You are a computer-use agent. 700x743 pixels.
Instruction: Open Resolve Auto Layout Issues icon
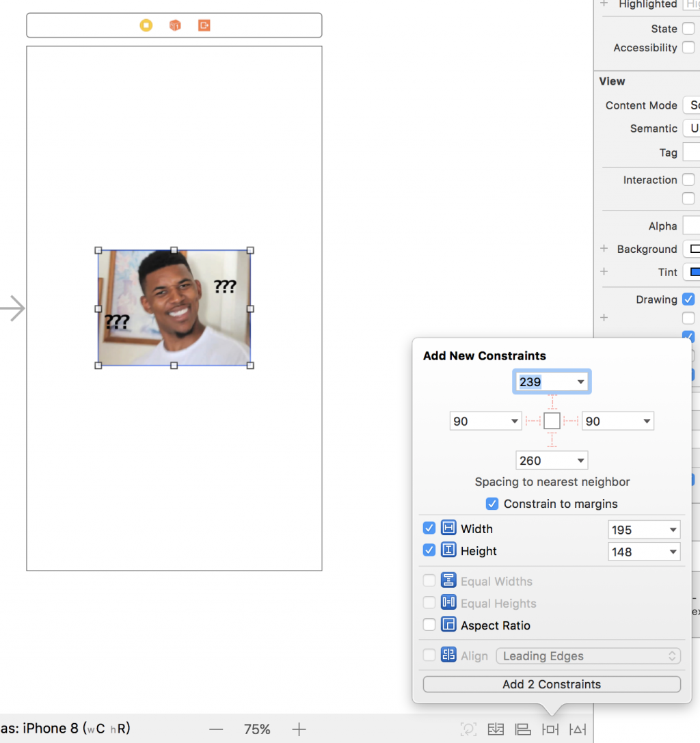[578, 729]
